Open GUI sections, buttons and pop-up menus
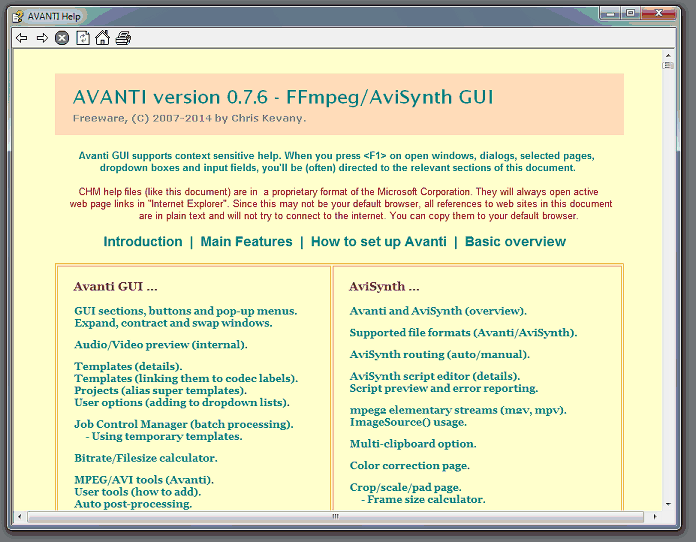 [x=186, y=311]
